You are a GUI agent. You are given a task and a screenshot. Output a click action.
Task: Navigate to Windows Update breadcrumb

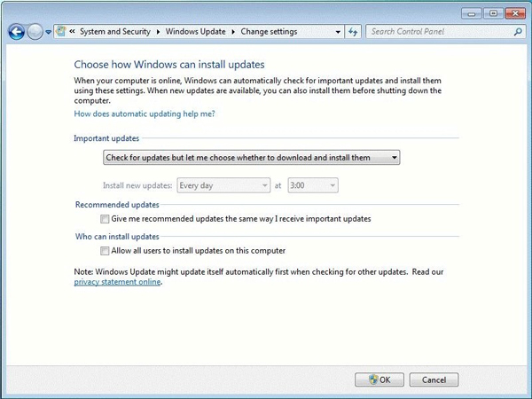[195, 32]
